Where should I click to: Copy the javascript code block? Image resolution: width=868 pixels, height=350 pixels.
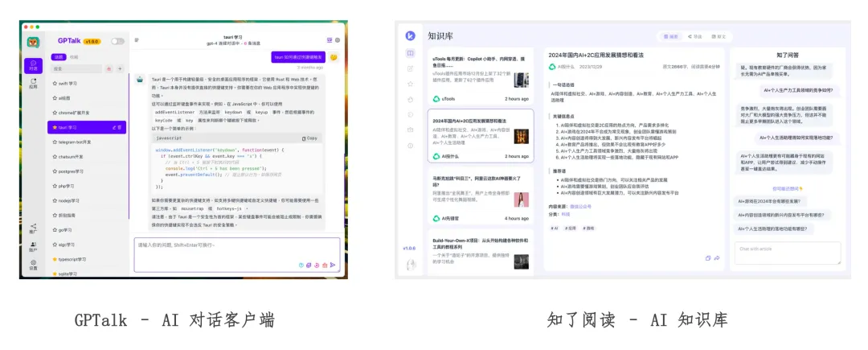coord(309,138)
